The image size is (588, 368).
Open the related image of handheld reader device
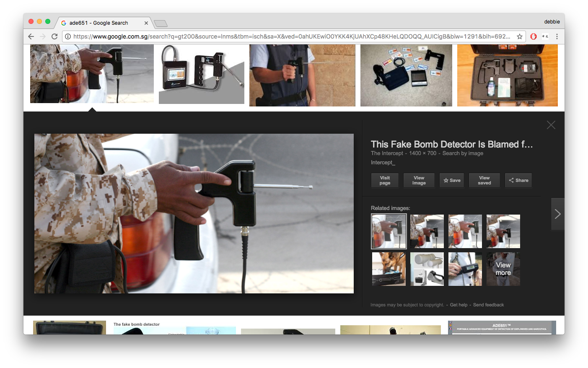click(465, 269)
